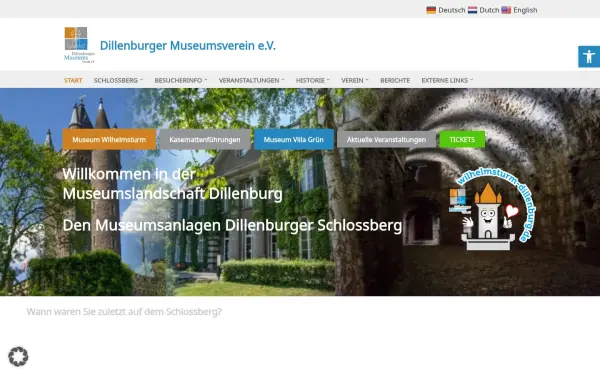600x375 pixels.
Task: Click the wilhelmsturm-dillenburg.de tower mascot
Action: coord(492,210)
